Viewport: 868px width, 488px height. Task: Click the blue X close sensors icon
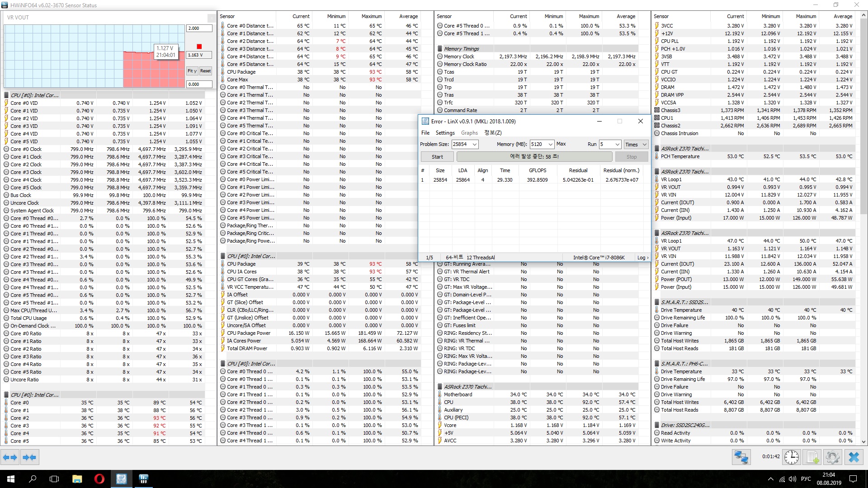[x=854, y=457]
